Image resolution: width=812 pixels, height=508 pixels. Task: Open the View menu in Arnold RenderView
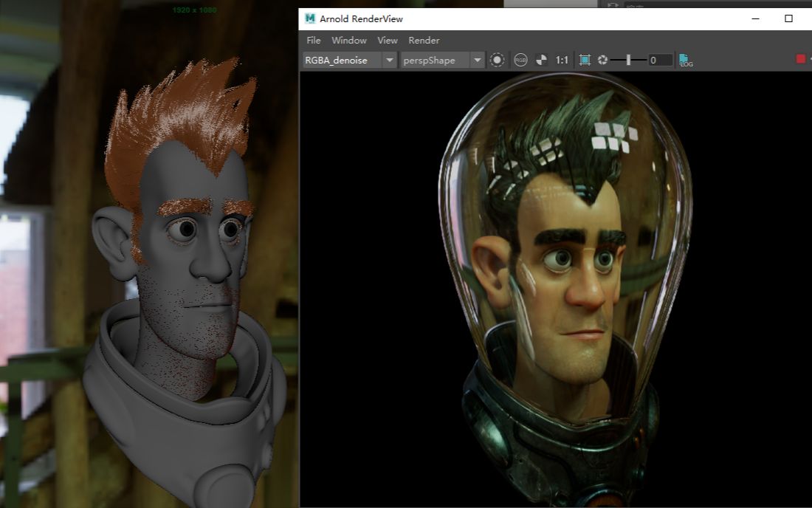click(388, 41)
